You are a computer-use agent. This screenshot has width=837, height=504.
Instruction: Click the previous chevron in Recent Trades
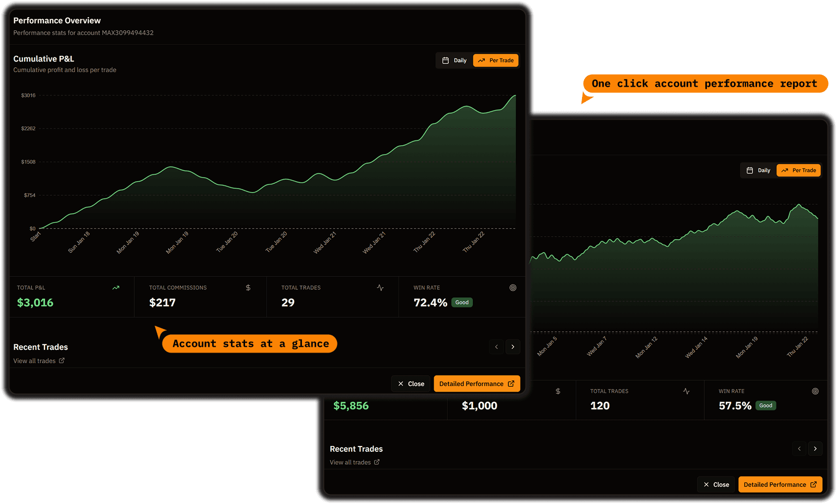[x=496, y=347]
